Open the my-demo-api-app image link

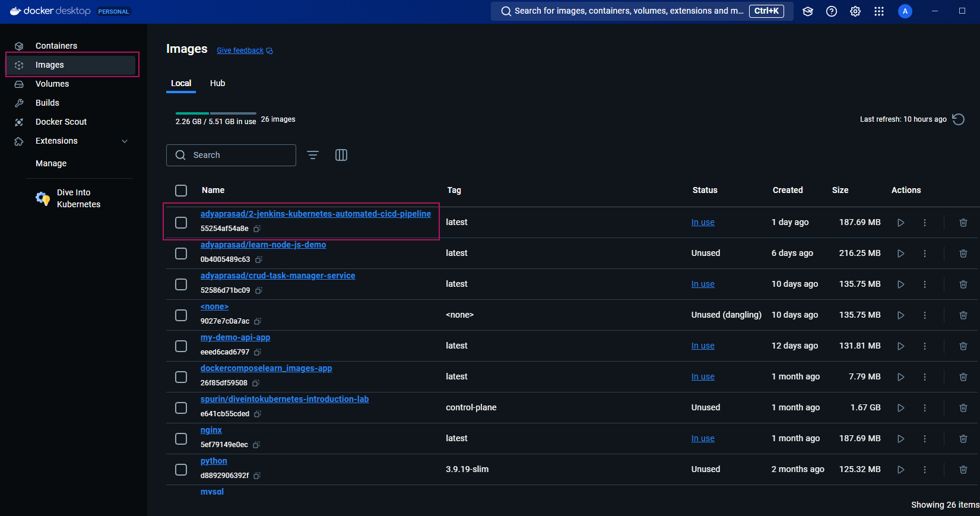(x=235, y=337)
